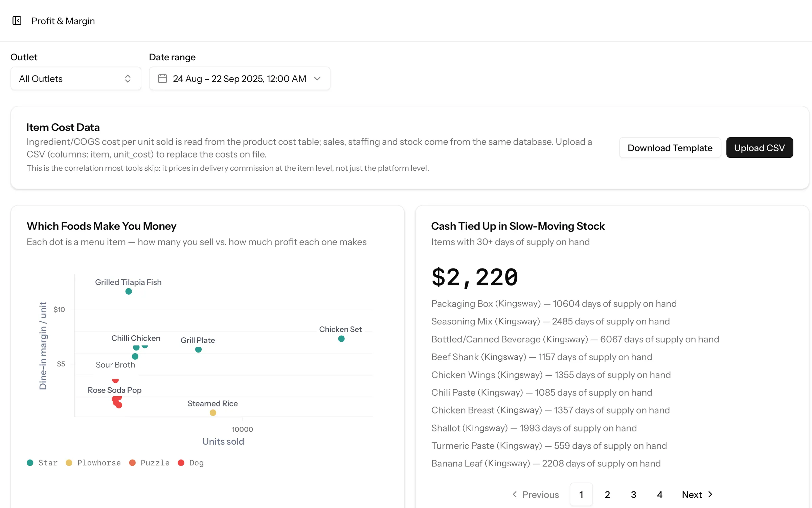Select the Chili Paste (Kingsway) row
The width and height of the screenshot is (812, 508).
point(542,392)
